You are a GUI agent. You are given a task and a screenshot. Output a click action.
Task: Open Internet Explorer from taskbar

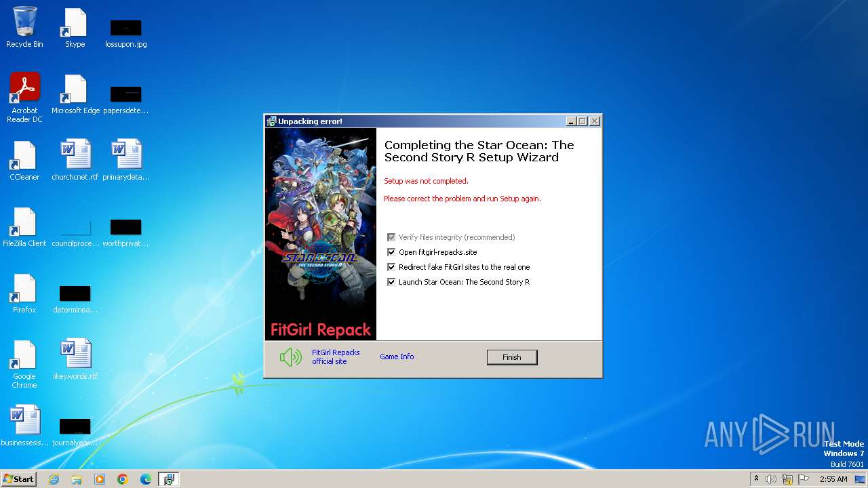pos(54,479)
